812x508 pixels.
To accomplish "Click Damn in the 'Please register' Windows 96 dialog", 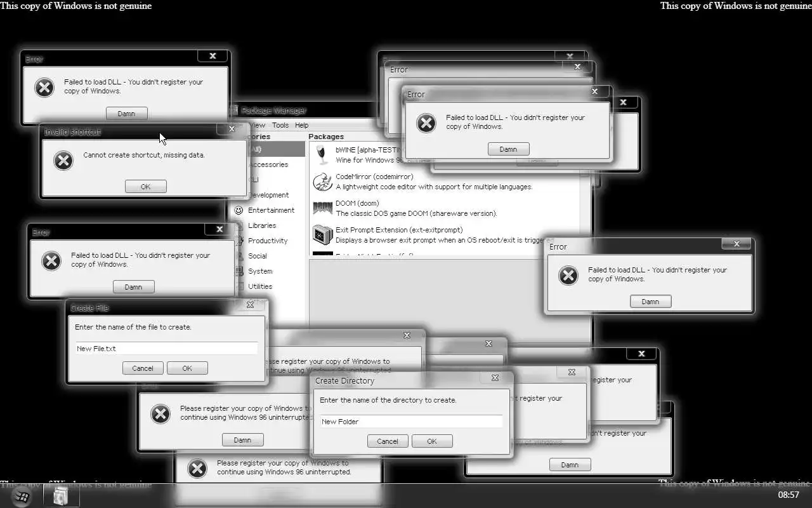I will coord(242,440).
